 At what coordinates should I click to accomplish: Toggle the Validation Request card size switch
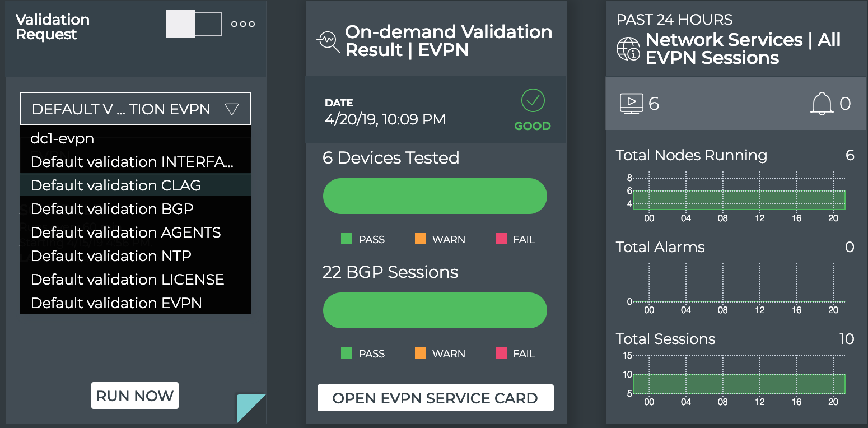point(194,25)
